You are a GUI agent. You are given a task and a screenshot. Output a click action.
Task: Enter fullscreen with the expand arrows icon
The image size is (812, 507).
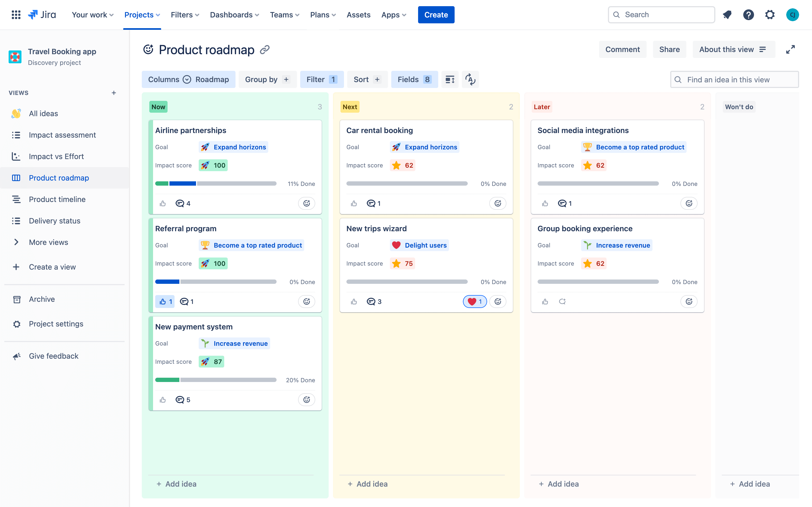pyautogui.click(x=790, y=50)
